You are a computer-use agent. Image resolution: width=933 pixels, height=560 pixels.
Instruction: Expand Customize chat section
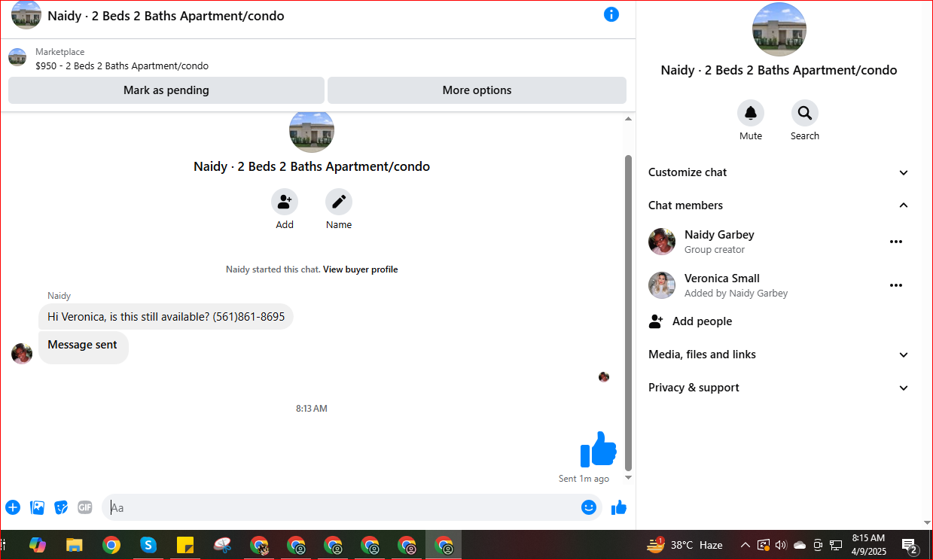(779, 172)
